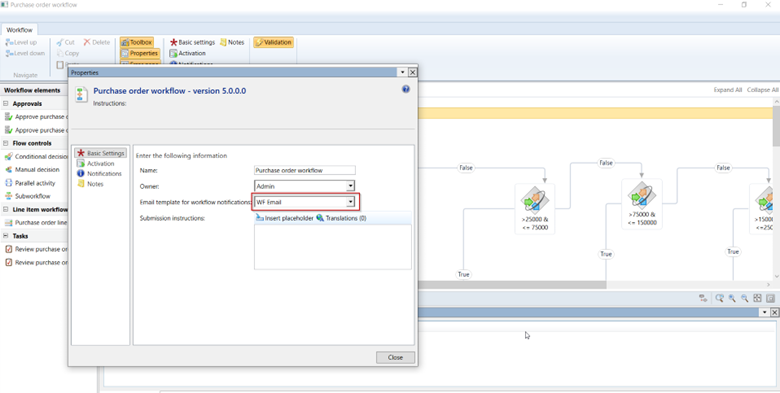
Task: Select Manual decision element
Action: 33,170
